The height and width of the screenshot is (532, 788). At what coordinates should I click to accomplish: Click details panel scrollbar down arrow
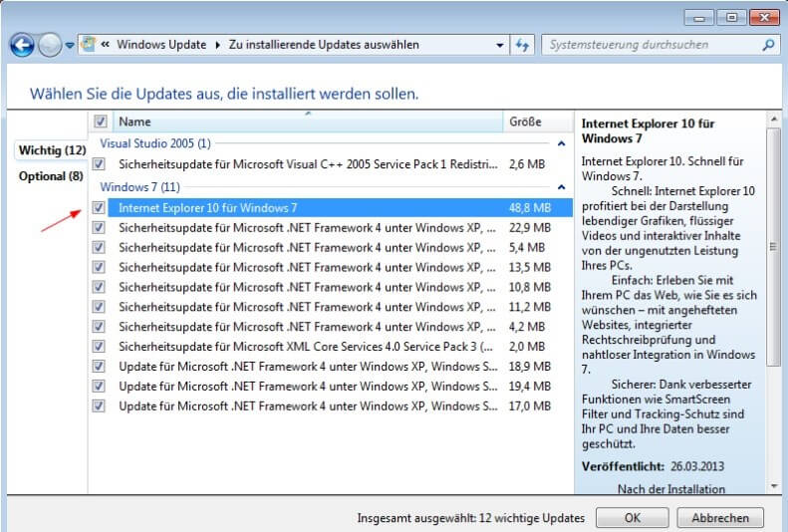774,486
